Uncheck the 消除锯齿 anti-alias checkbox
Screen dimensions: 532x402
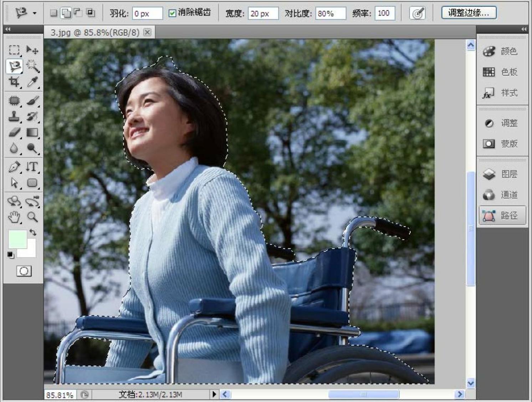pos(172,13)
